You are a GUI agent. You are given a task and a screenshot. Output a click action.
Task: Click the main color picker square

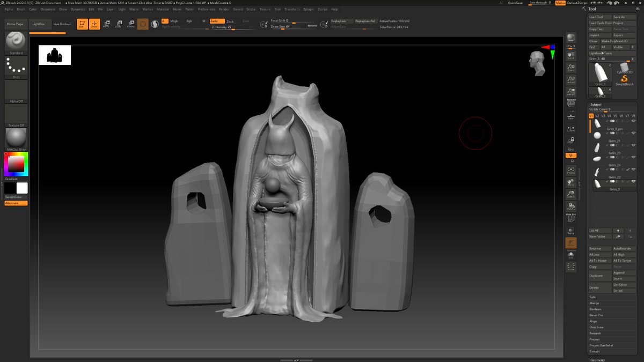16,164
